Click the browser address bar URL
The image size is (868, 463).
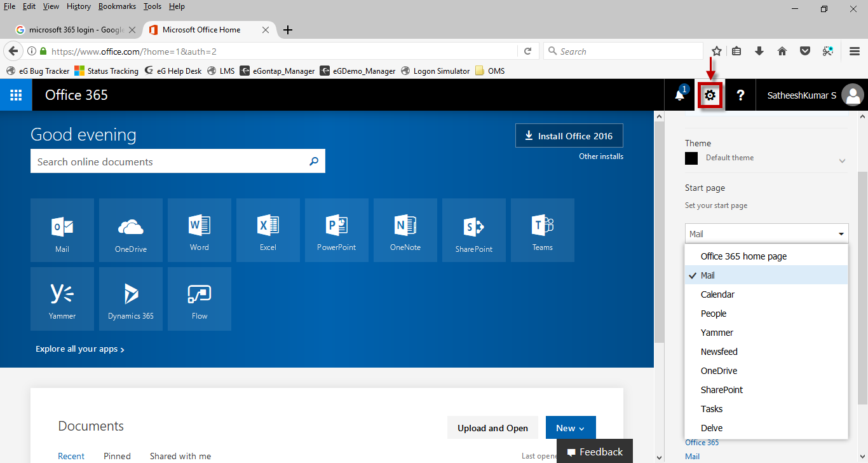[134, 52]
